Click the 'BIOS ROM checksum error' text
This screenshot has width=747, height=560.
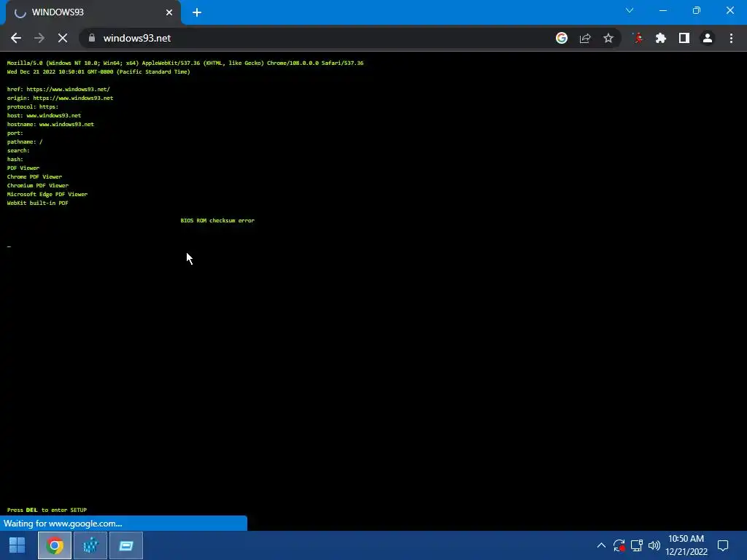(x=217, y=220)
